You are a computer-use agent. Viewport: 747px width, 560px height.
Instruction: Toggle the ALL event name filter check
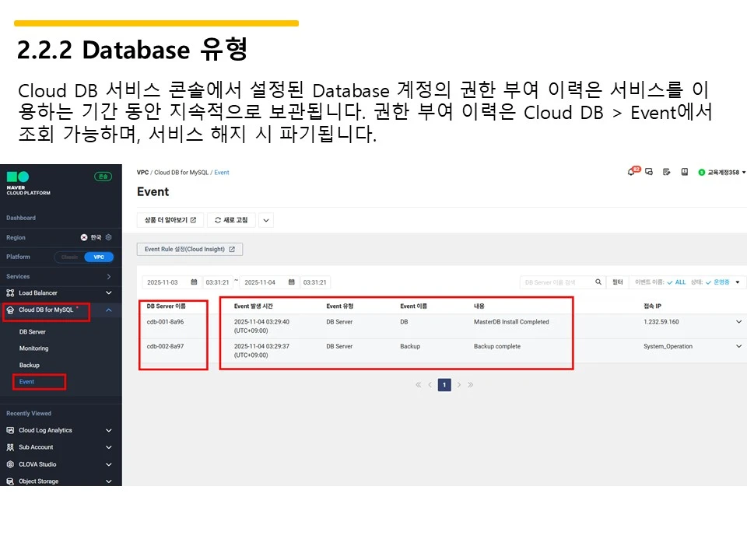[670, 282]
